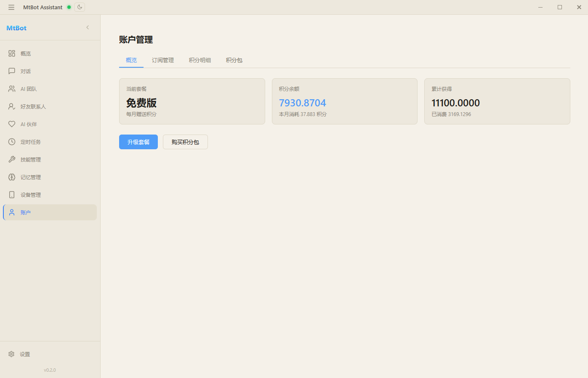Go to 定时任务 sidebar label
The width and height of the screenshot is (588, 378).
31,142
